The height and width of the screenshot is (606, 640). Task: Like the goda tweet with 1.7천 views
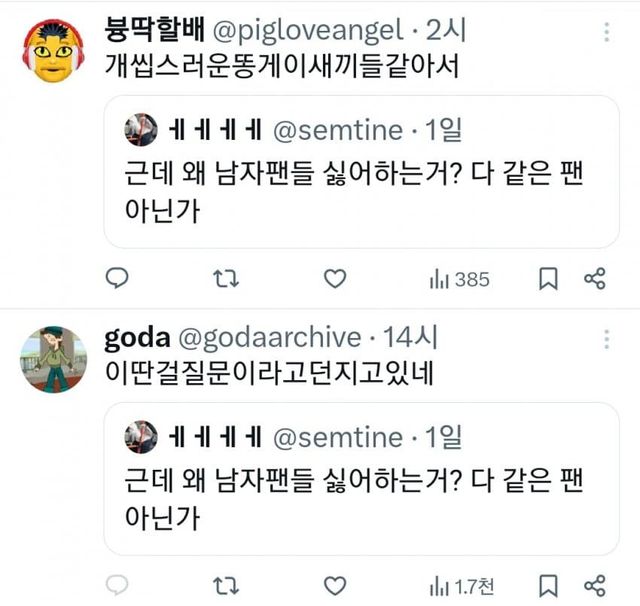(x=336, y=585)
